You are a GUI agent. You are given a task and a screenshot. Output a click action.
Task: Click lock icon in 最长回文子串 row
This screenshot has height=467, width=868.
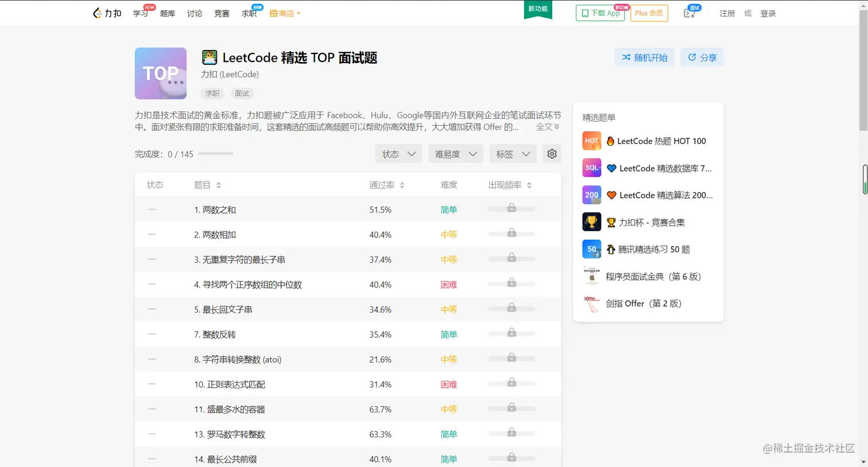511,308
